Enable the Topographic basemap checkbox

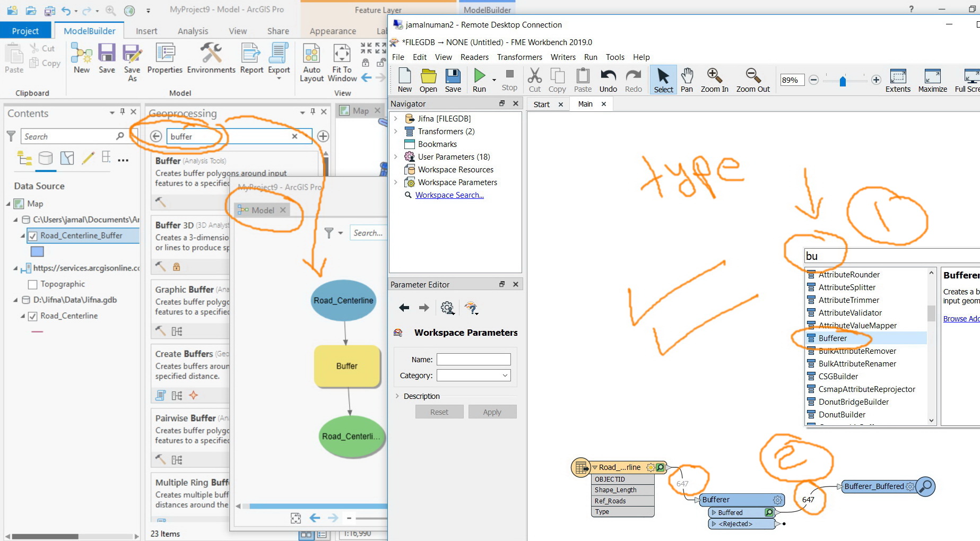(32, 284)
